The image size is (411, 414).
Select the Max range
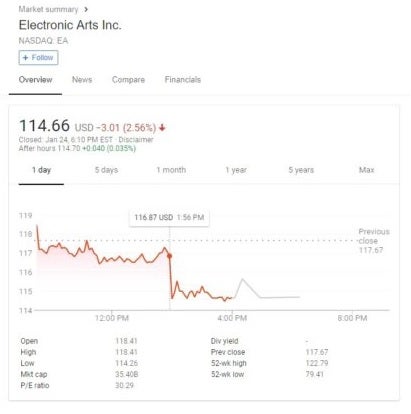coord(366,170)
